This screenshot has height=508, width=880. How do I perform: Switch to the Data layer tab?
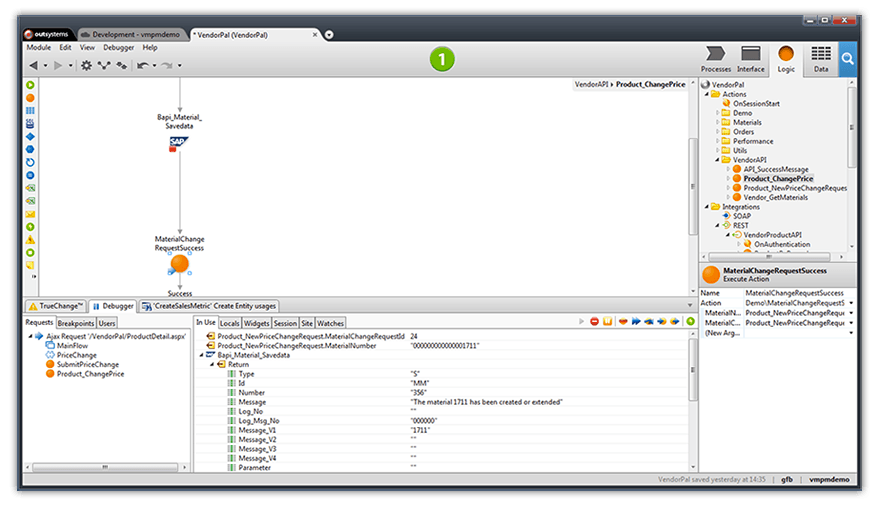pos(821,59)
